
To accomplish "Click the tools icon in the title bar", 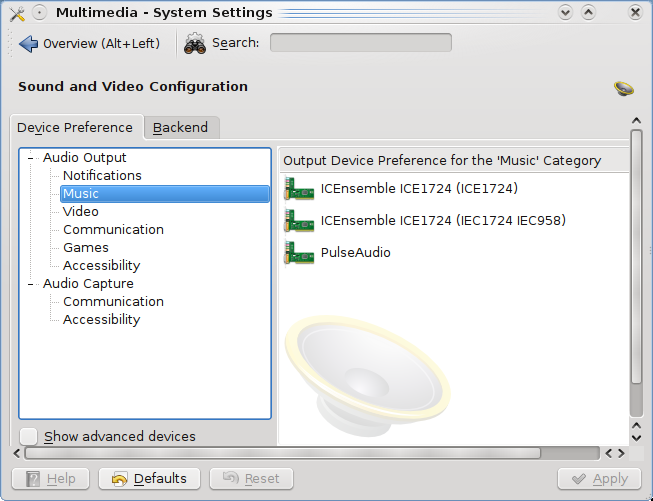I will click(x=15, y=13).
